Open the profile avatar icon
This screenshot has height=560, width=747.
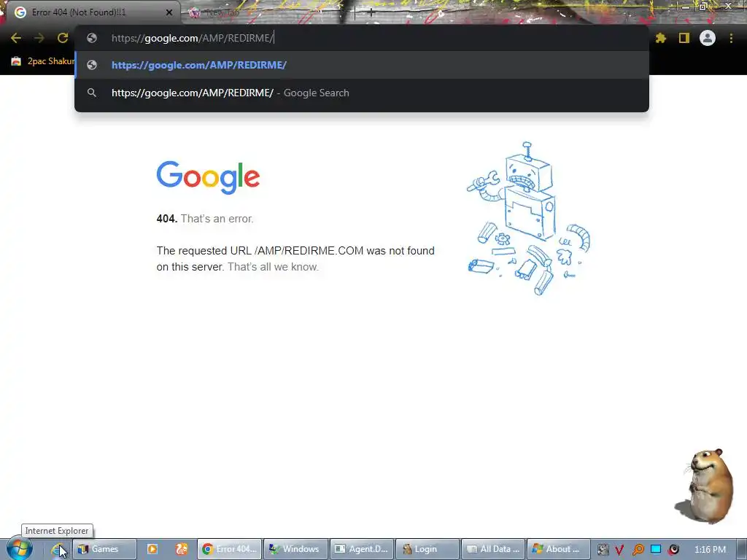(x=708, y=38)
